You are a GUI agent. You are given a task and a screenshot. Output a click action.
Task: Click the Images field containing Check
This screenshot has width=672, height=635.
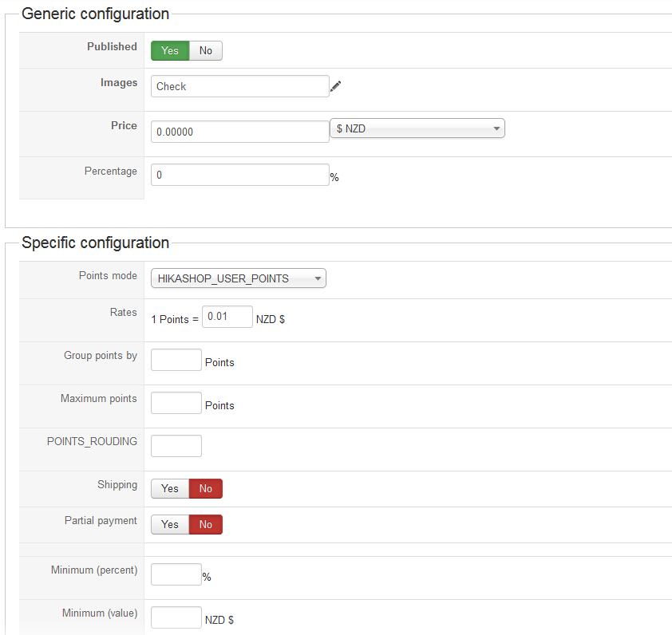(239, 86)
